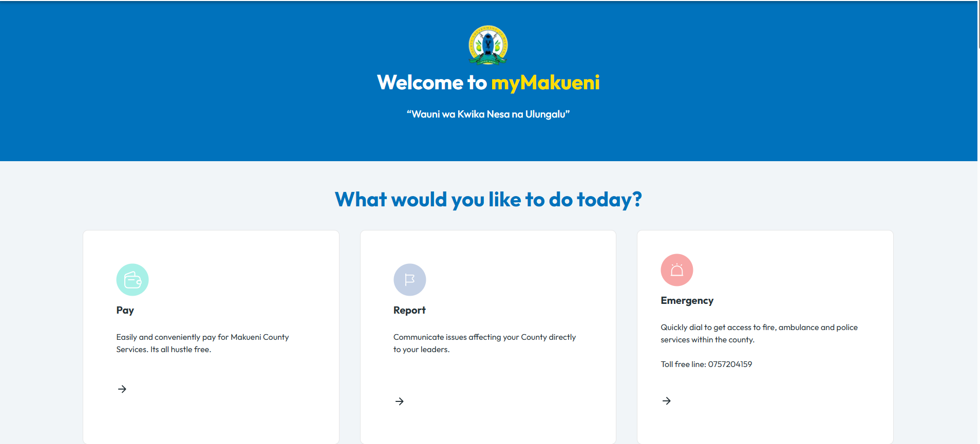Screen dimensions: 980x444
Task: Click the Makueni County crest logo
Action: (488, 45)
